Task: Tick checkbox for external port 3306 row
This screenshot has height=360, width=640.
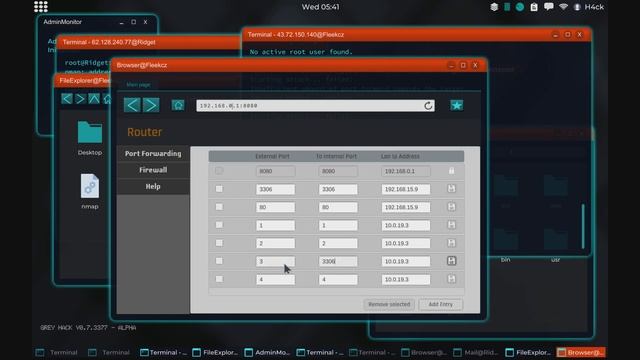Action: 219,189
